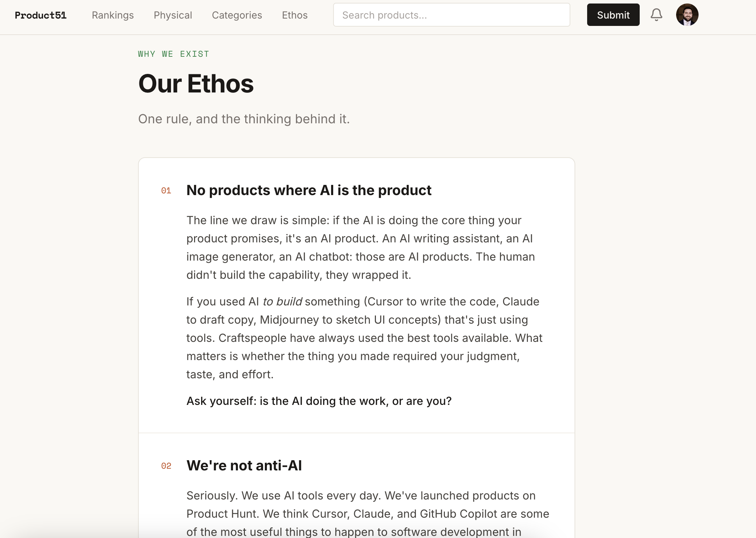Click the red '02' section number

click(166, 466)
